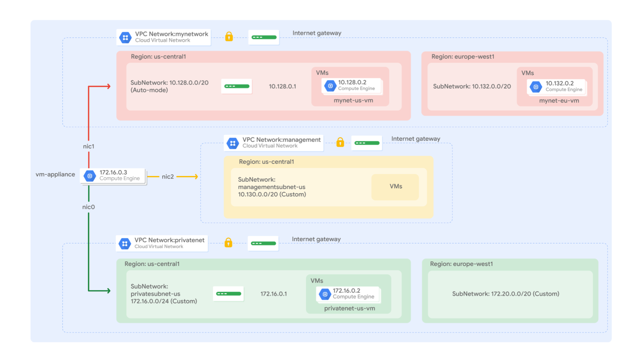The width and height of the screenshot is (644, 362).
Task: Click the nic1 label
Action: point(89,146)
